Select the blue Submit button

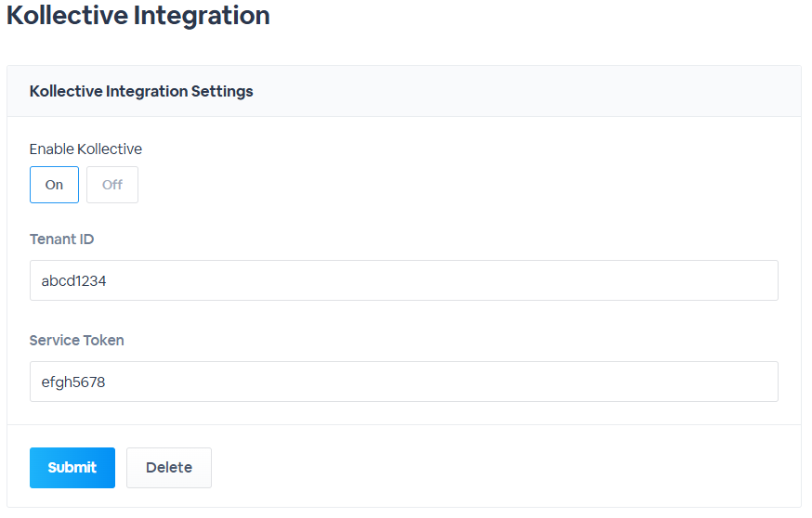(x=72, y=468)
